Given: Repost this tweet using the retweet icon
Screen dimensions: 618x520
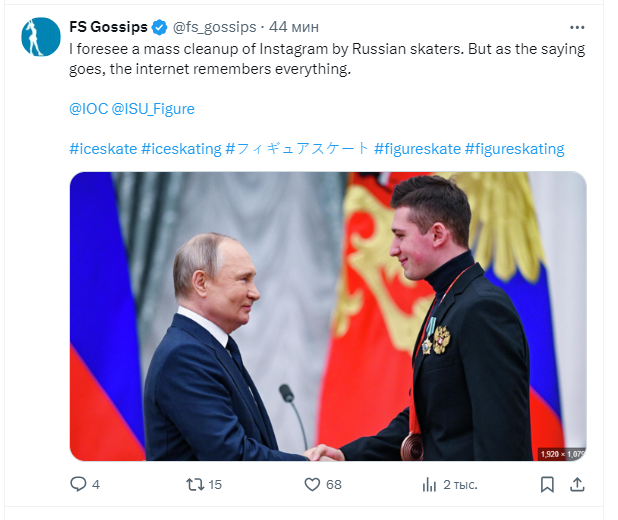Looking at the screenshot, I should tap(196, 485).
